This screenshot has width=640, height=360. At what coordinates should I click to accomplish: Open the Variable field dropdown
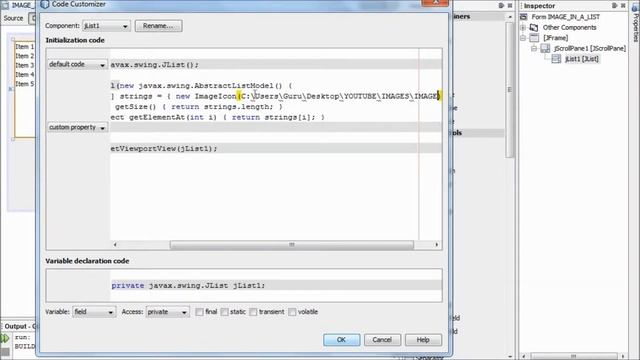click(94, 312)
